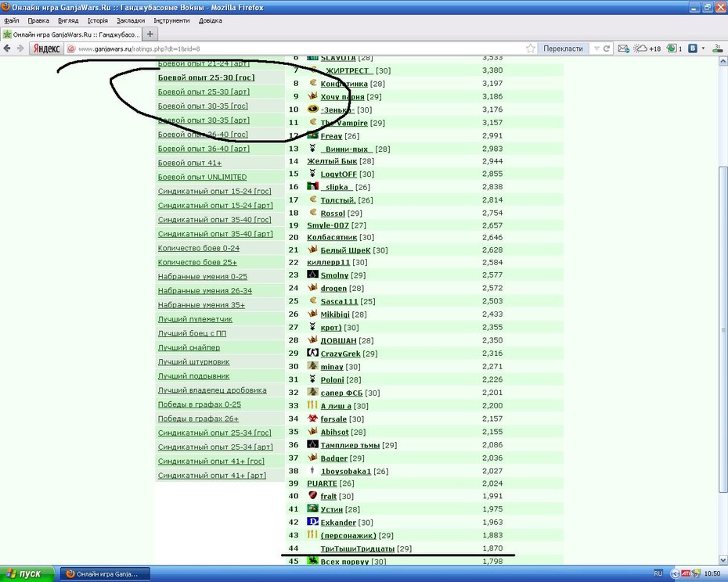Click syndicate icon beside Устин
This screenshot has height=582, width=728.
tap(312, 508)
